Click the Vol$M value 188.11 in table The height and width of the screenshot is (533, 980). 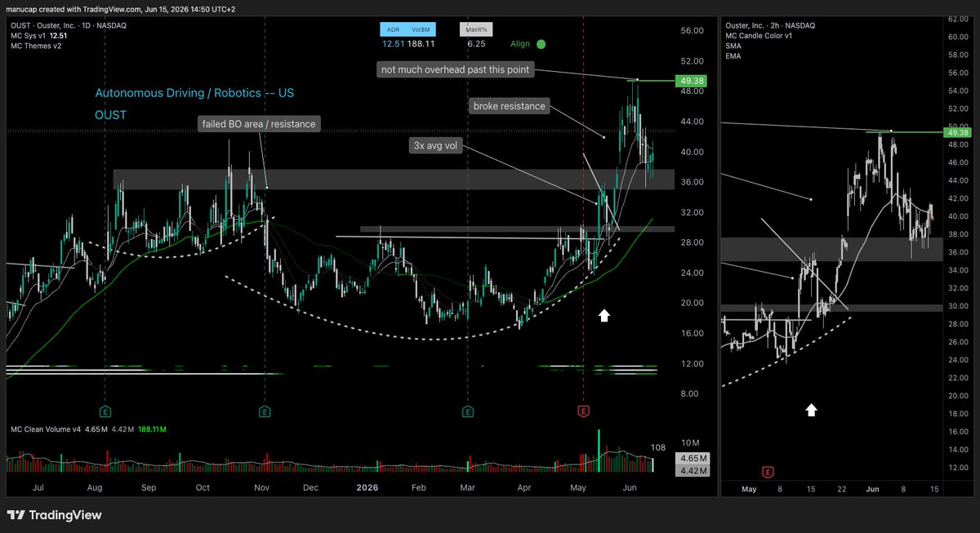click(422, 45)
